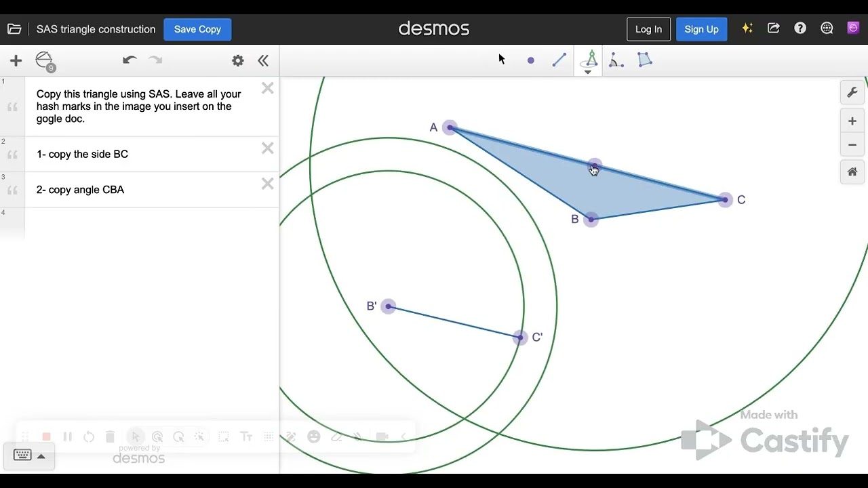
Task: Click the '2- copy angle CBA' text
Action: pyautogui.click(x=80, y=190)
